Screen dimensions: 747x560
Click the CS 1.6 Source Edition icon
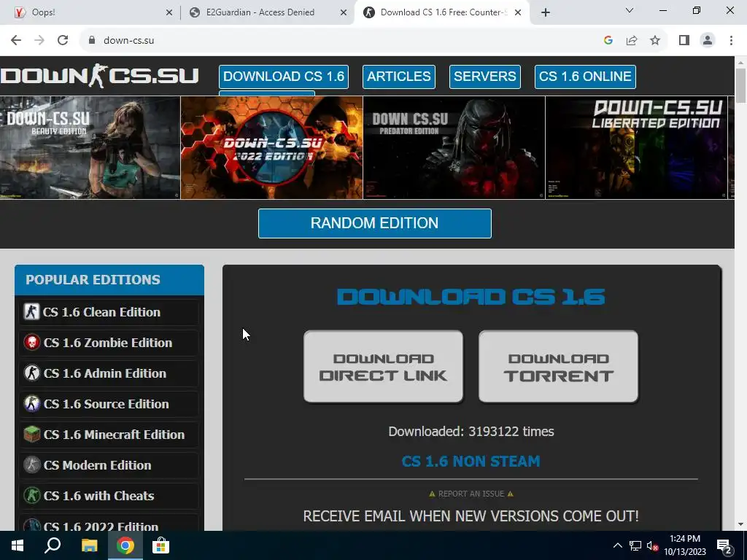coord(32,404)
